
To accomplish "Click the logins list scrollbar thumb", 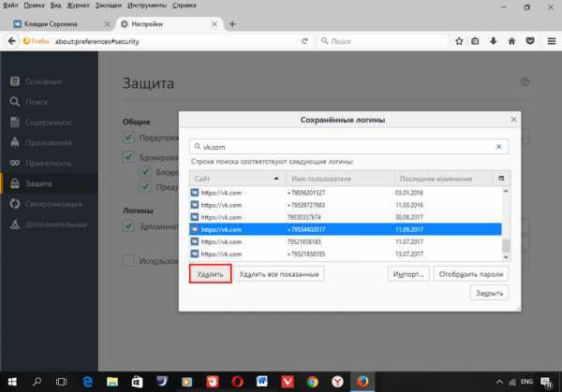I will tap(506, 245).
